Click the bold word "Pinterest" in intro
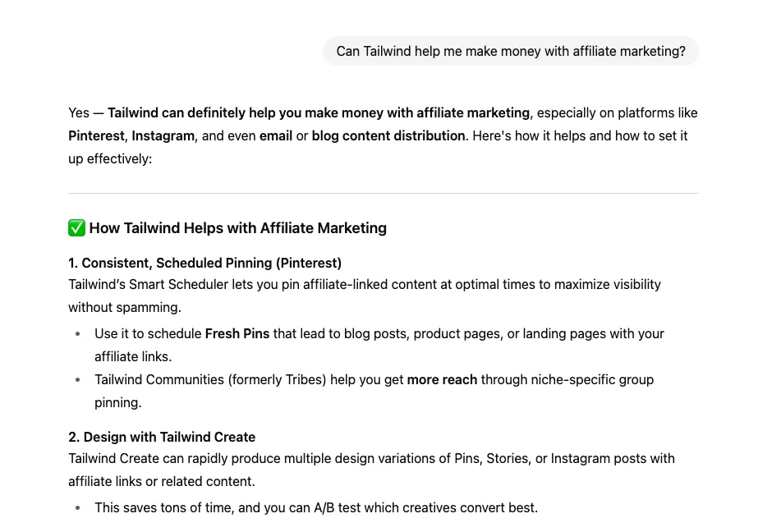 point(96,135)
